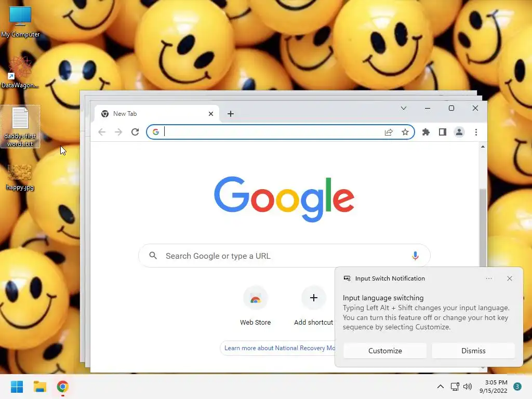Open the Windows Start menu
The width and height of the screenshot is (532, 399).
tap(17, 387)
